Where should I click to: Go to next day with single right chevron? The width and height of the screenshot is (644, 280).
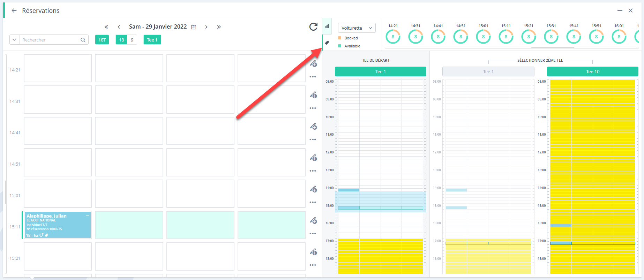pos(206,27)
